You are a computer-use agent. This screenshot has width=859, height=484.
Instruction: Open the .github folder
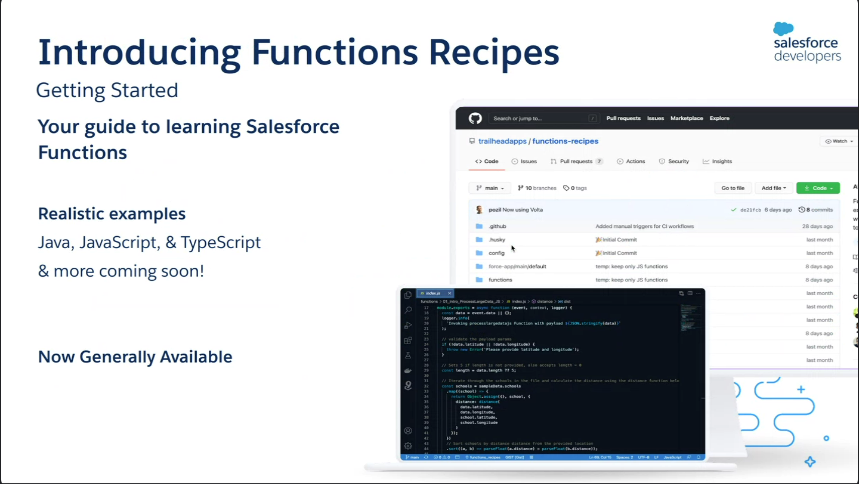(x=497, y=226)
